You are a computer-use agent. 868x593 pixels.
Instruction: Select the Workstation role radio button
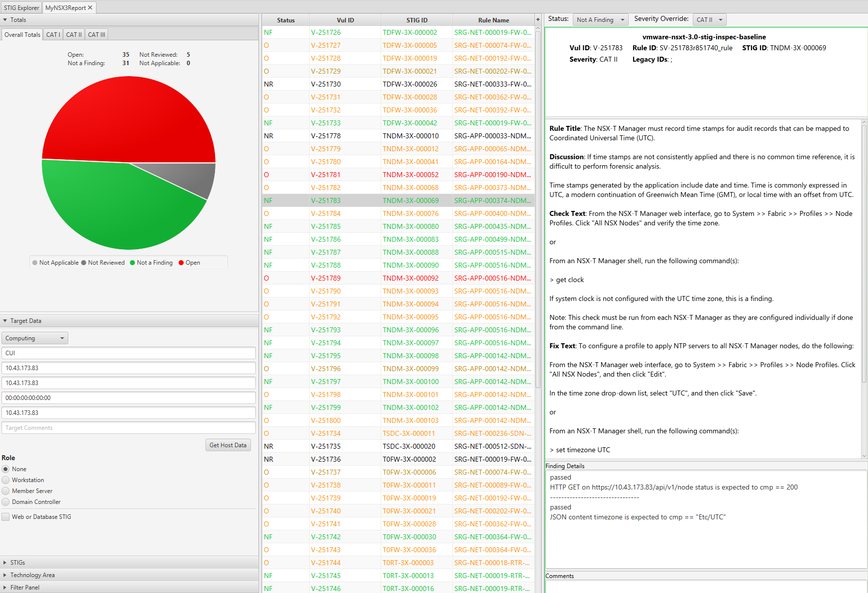tap(6, 480)
